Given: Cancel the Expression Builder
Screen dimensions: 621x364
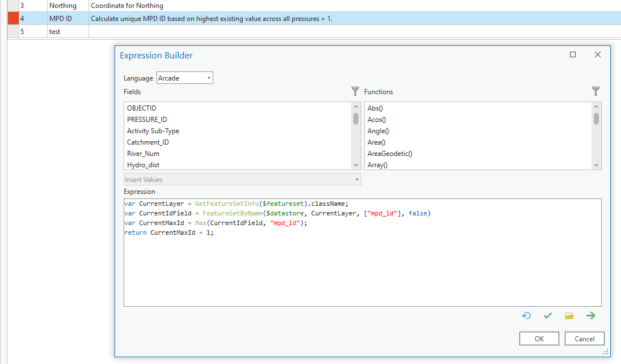Looking at the screenshot, I should point(584,338).
